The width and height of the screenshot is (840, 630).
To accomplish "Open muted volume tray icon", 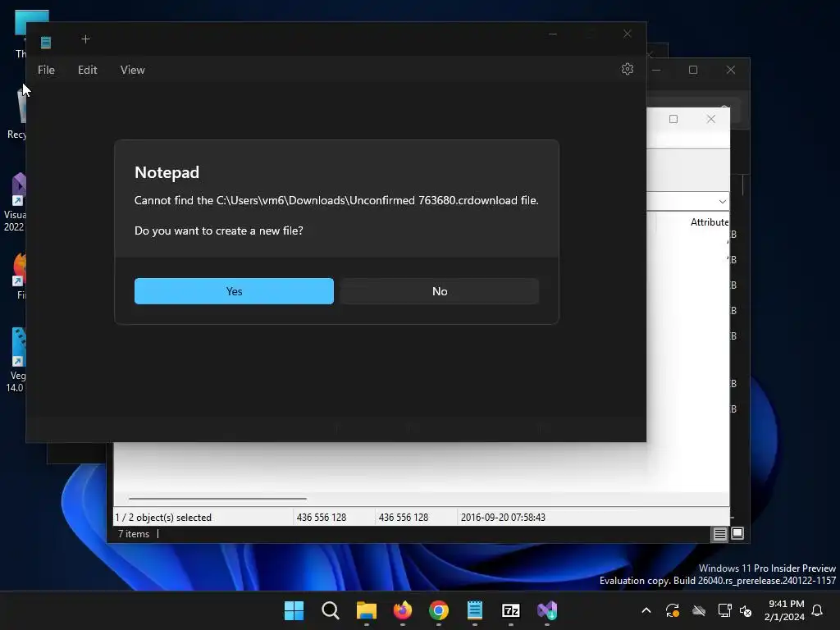I will [745, 610].
